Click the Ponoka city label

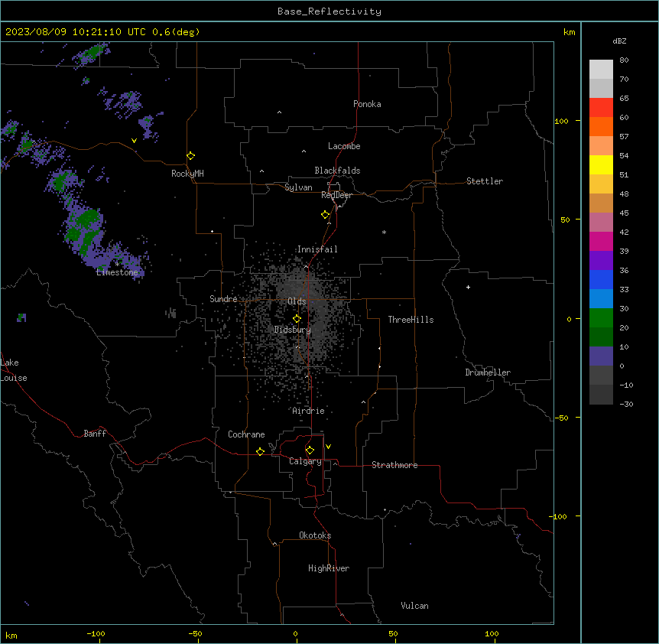(367, 104)
